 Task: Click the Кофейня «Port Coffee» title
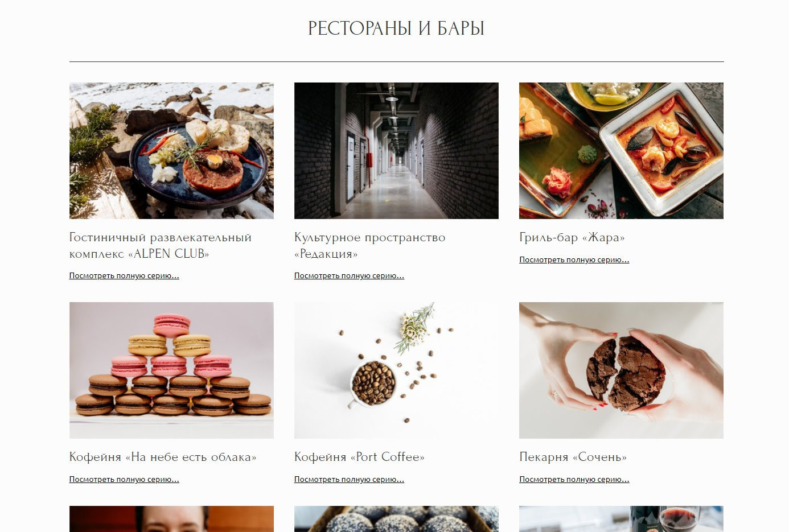click(x=359, y=457)
